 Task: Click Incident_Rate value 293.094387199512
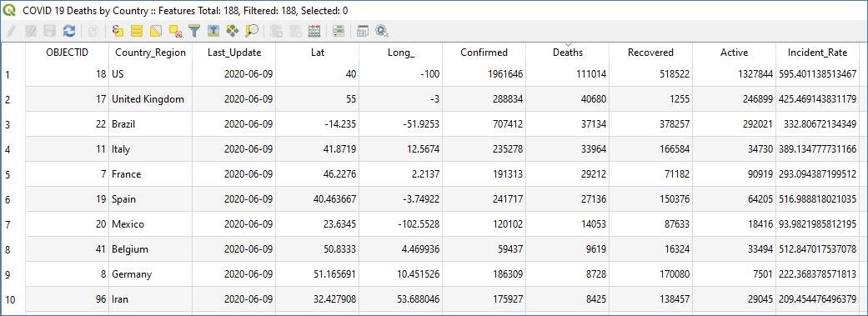[x=818, y=173]
